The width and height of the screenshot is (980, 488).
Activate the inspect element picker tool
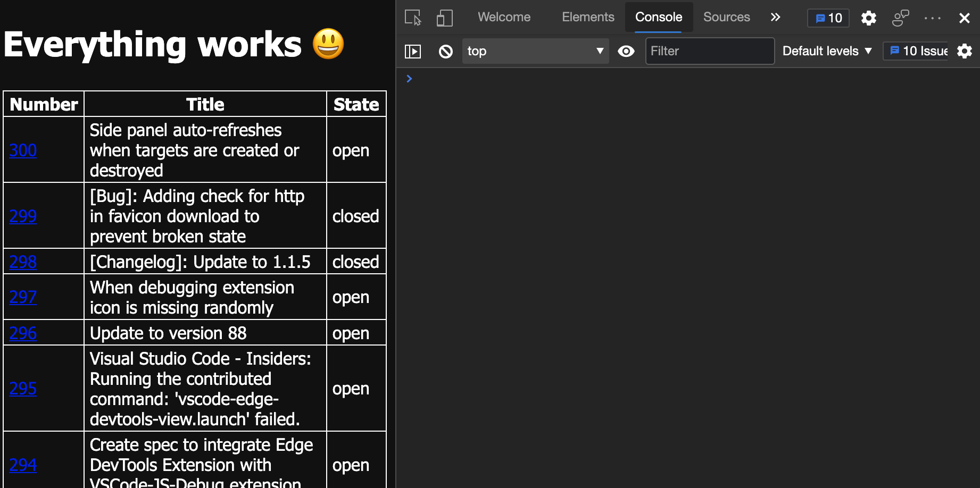413,18
